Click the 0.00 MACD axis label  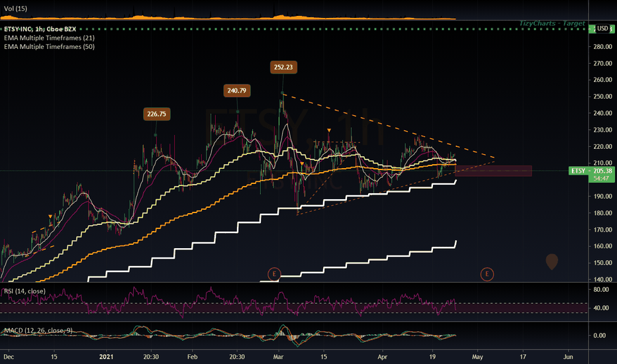(x=600, y=336)
